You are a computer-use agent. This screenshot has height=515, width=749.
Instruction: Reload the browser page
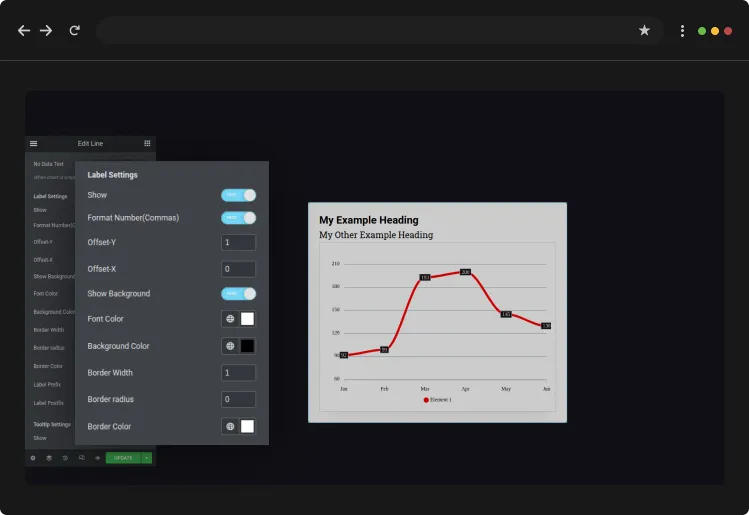point(75,31)
